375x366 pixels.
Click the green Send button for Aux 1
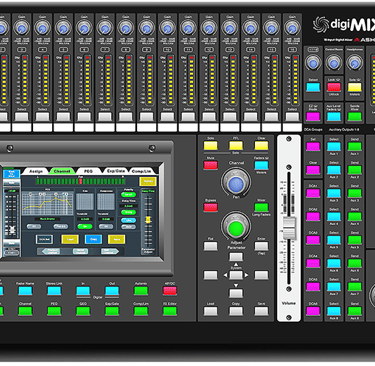tap(355, 146)
